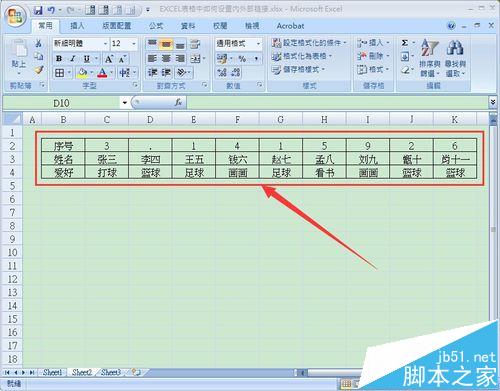Screen dimensions: 500x391
Task: Open 尋找與選取 find and select
Action: pyautogui.click(x=455, y=58)
